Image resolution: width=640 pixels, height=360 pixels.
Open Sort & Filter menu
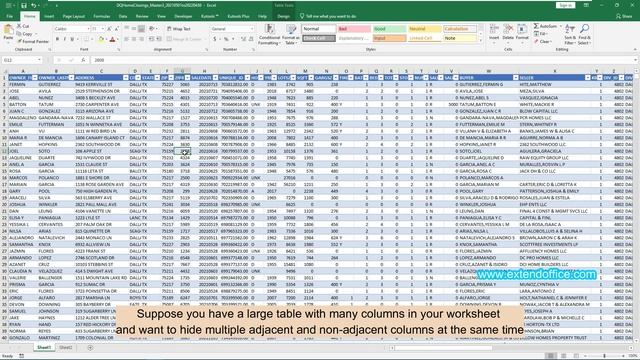click(570, 34)
